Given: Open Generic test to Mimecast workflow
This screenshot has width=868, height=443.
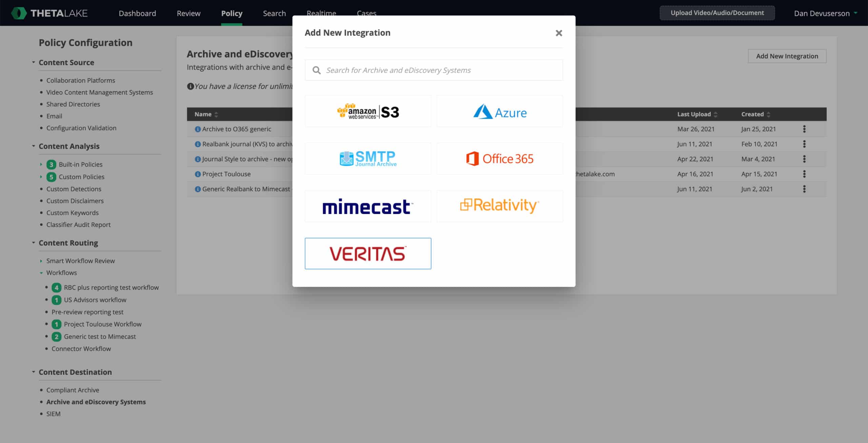Looking at the screenshot, I should coord(100,336).
